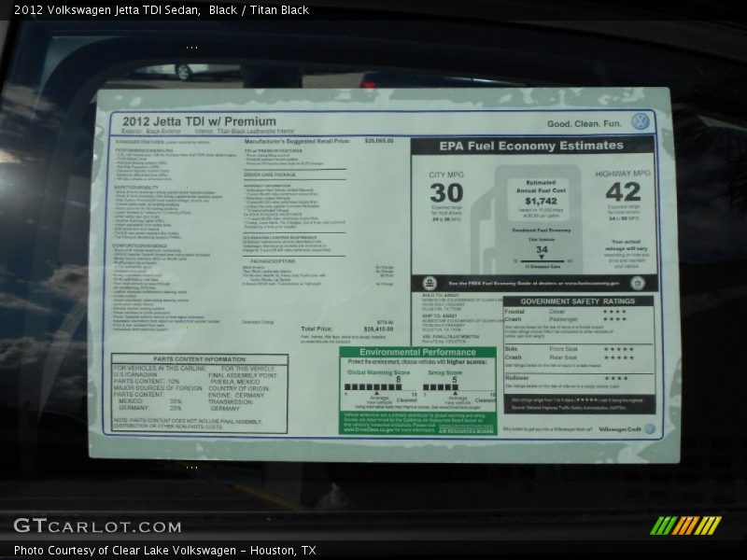Click the 'Black / Titan Black' color caption
The height and width of the screenshot is (560, 747).
click(x=260, y=10)
